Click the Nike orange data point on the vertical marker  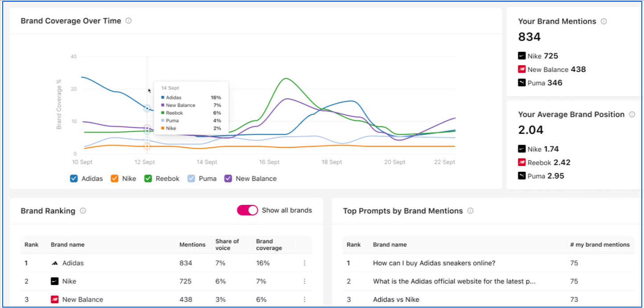point(147,146)
